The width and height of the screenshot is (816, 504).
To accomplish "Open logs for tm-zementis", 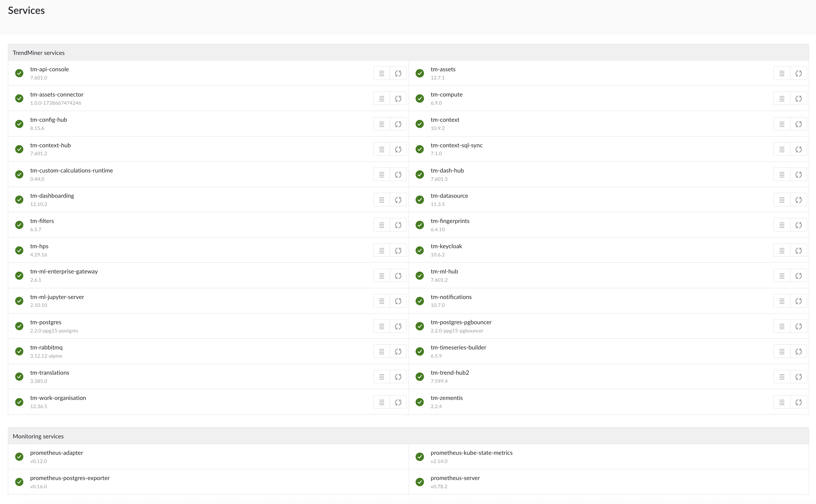I will (782, 402).
